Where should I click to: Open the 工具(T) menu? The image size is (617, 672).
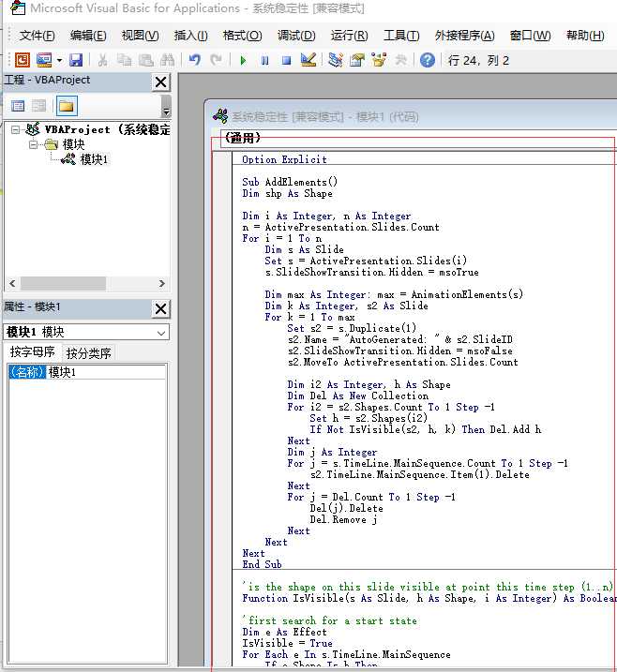point(401,35)
